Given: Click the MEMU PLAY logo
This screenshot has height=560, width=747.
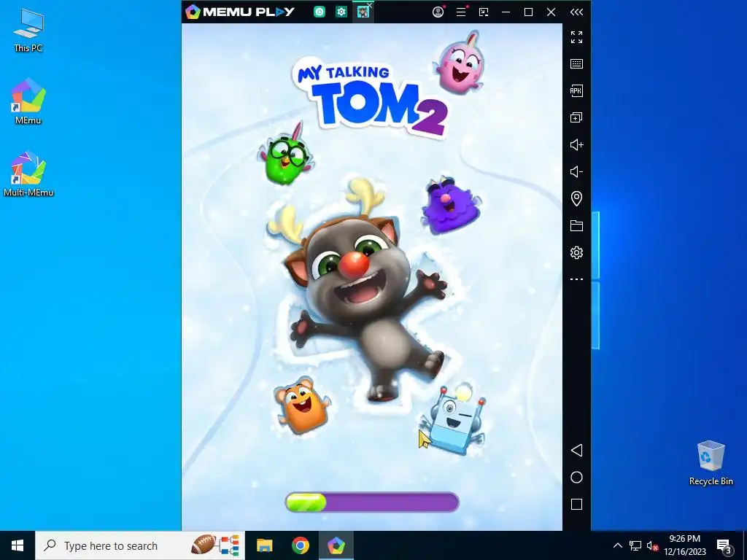Looking at the screenshot, I should (x=241, y=12).
